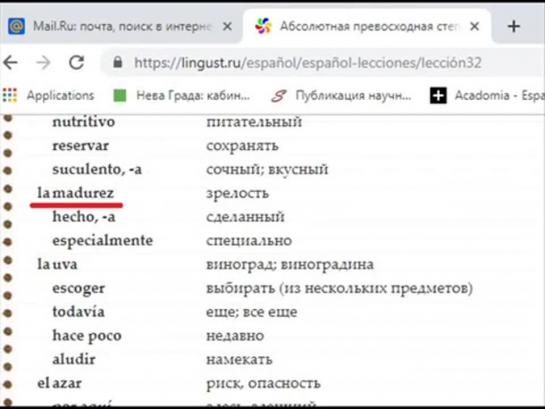The image size is (545, 409).
Task: Click the word nutritivo
Action: pyautogui.click(x=83, y=122)
